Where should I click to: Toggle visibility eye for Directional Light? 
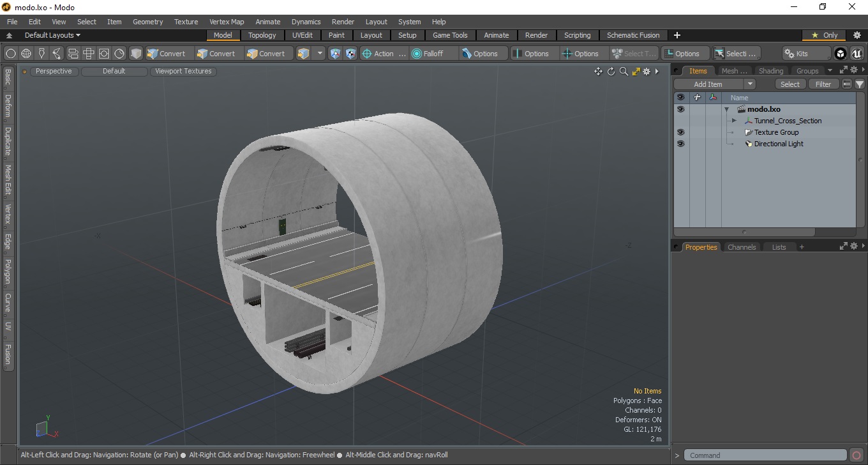(680, 144)
